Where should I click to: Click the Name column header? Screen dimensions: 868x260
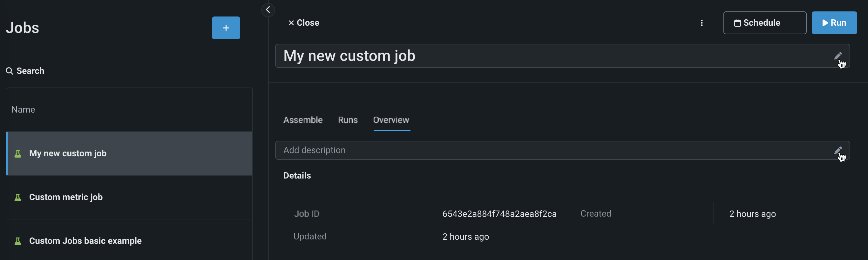pos(23,110)
